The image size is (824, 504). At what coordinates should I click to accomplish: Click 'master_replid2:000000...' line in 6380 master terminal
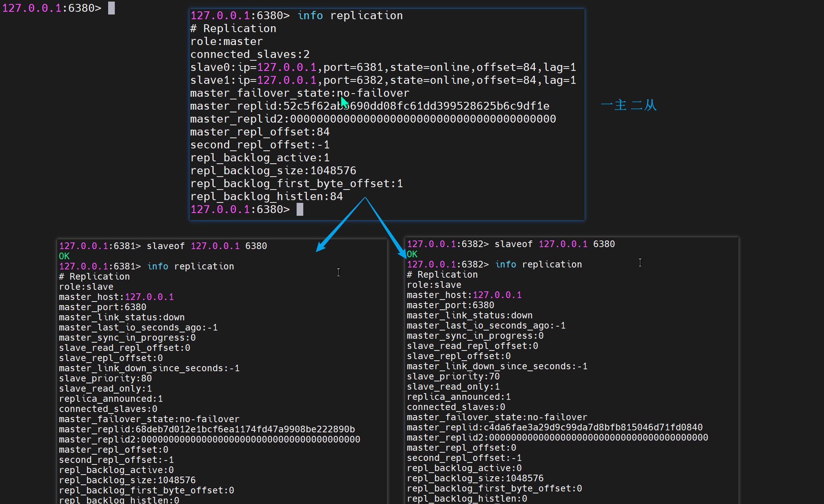tap(373, 119)
